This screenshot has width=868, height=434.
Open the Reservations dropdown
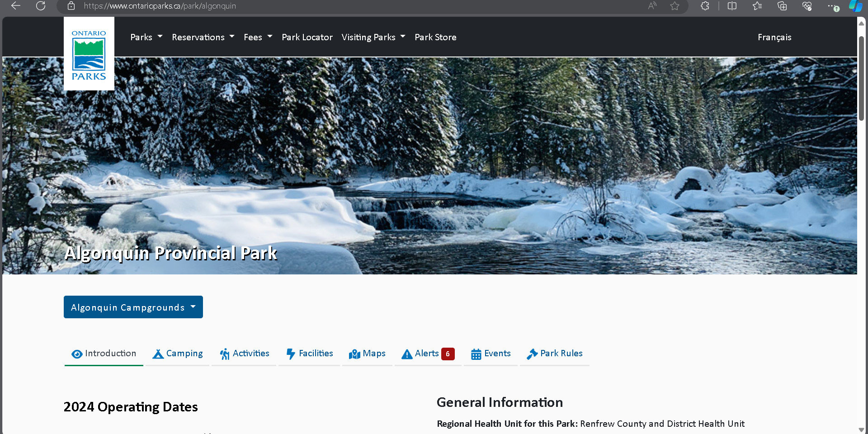[x=203, y=37]
